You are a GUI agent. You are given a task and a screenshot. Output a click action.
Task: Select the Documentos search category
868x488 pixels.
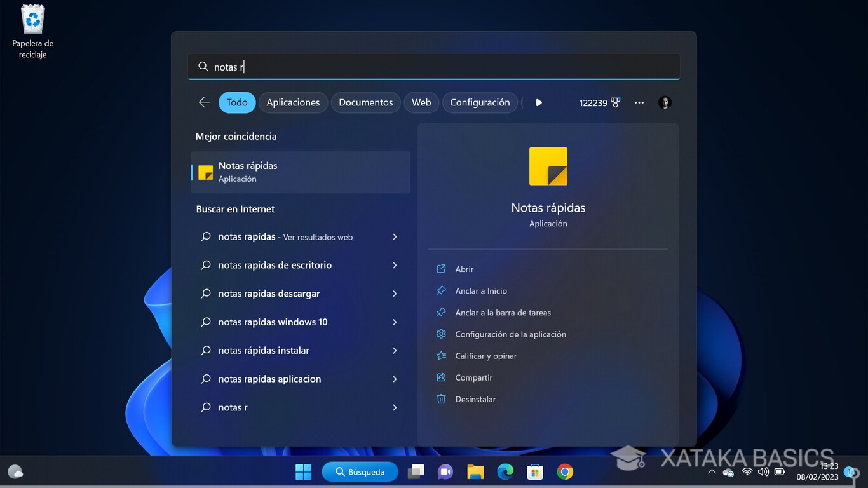(365, 102)
